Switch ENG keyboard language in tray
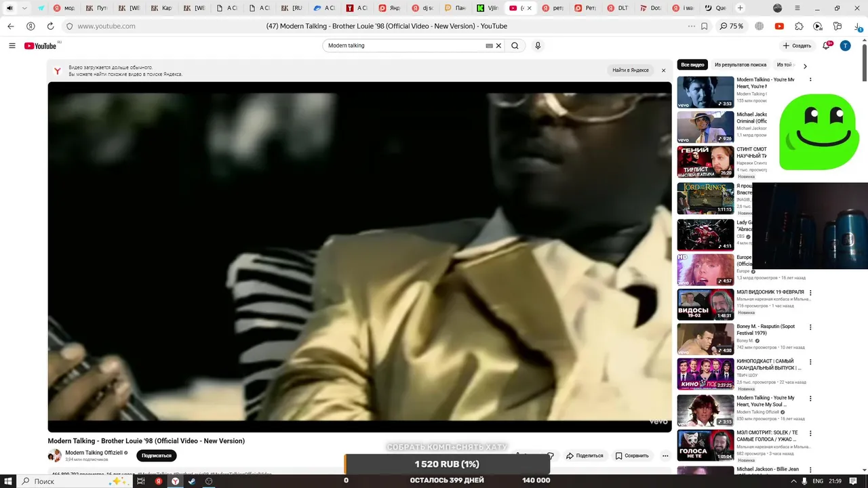868x488 pixels. pyautogui.click(x=818, y=481)
